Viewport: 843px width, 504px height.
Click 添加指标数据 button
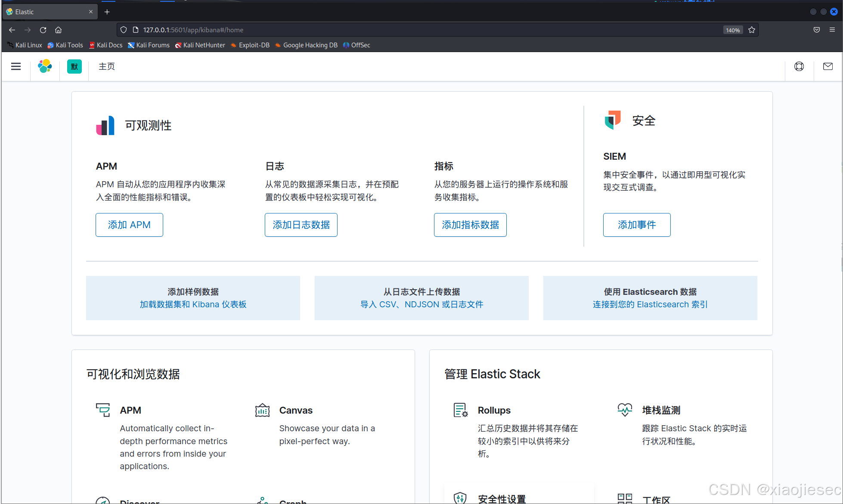470,225
